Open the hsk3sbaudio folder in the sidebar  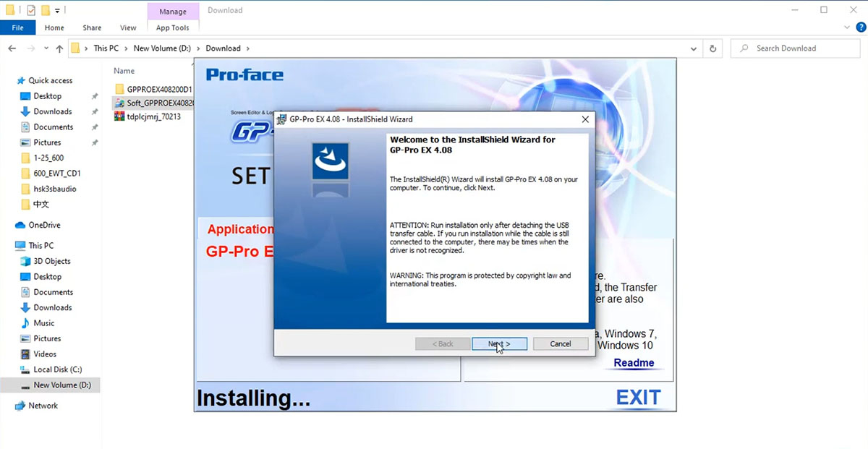tap(55, 189)
